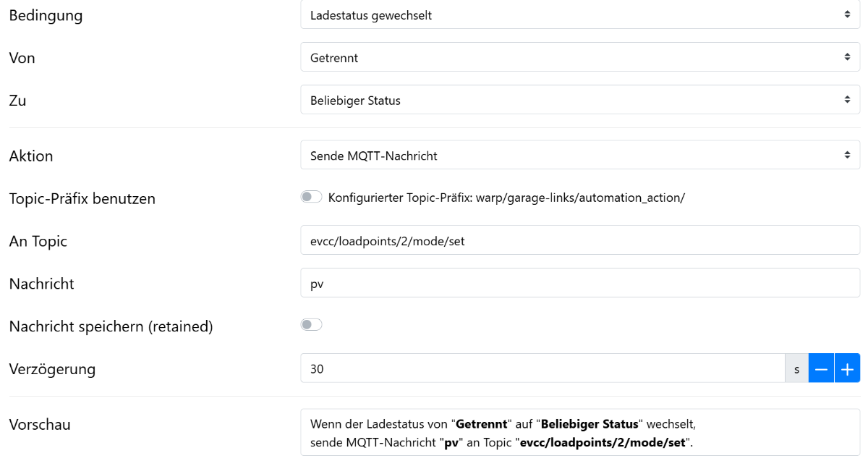Click into the Nachricht field containing pv
This screenshot has height=461, width=868.
tap(579, 283)
